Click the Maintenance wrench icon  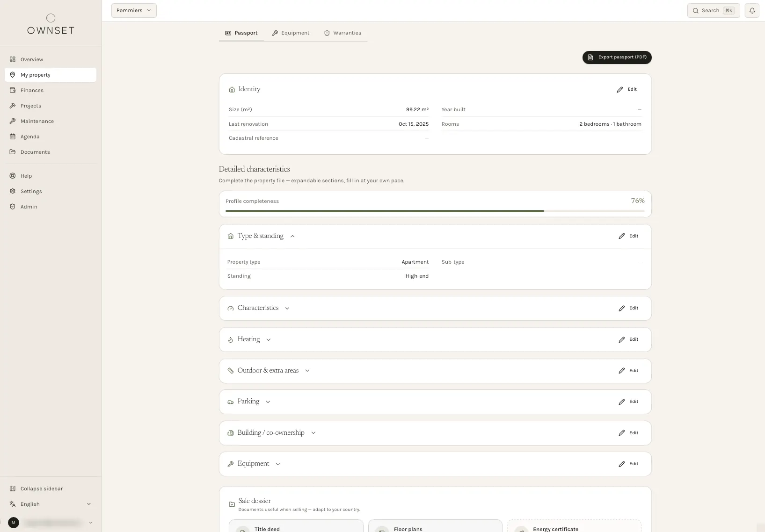coord(13,121)
